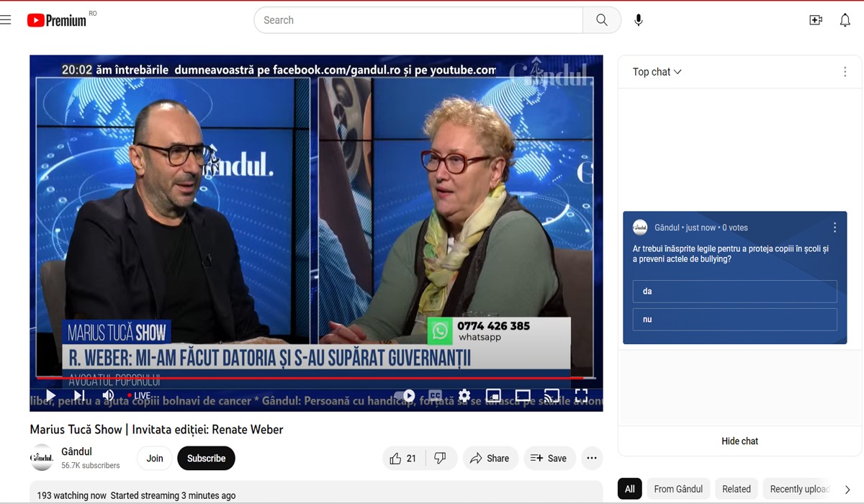The image size is (864, 504).
Task: Cast video to TV
Action: click(552, 395)
